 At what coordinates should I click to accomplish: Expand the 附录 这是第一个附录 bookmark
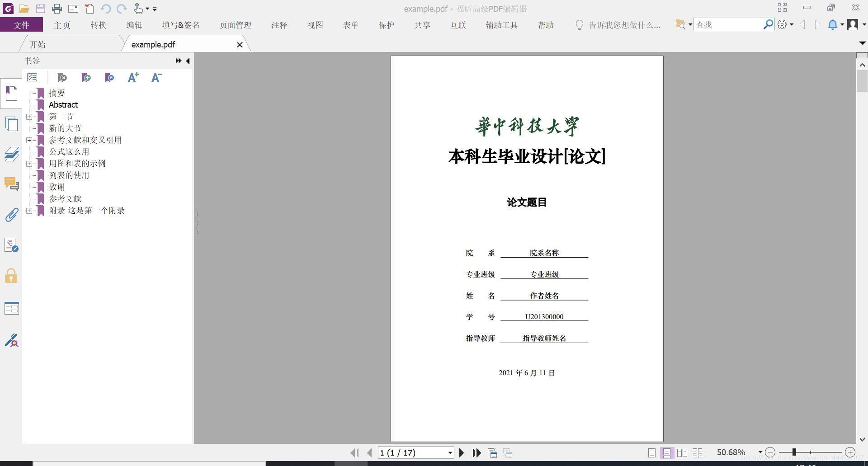point(29,211)
